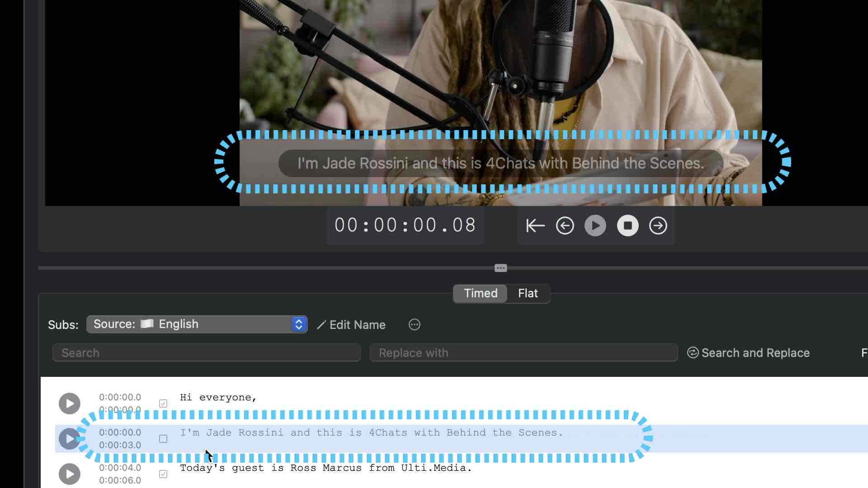Toggle checkbox for 'Hi everyone,' line

click(163, 404)
